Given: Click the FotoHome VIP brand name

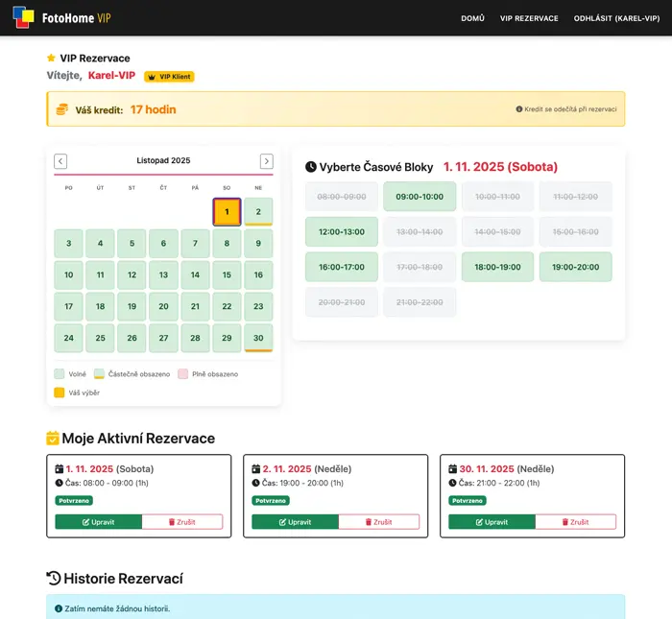Looking at the screenshot, I should coord(76,18).
